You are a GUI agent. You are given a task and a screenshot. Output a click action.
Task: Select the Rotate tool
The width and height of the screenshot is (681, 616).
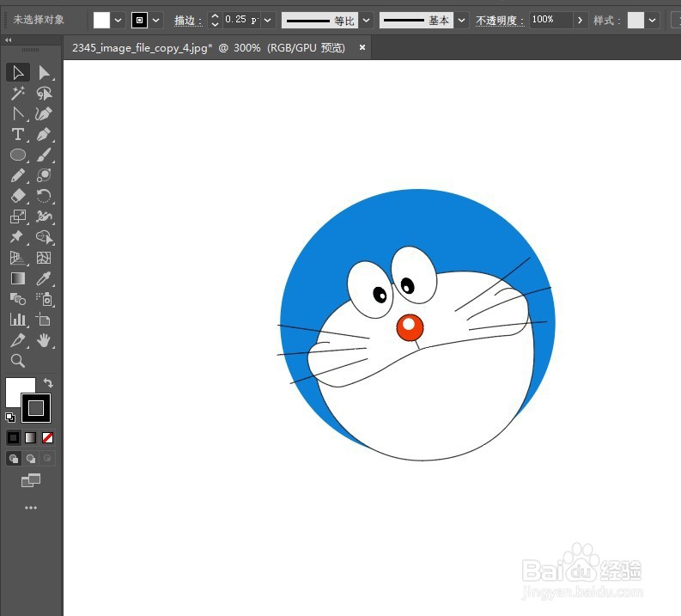click(x=44, y=196)
